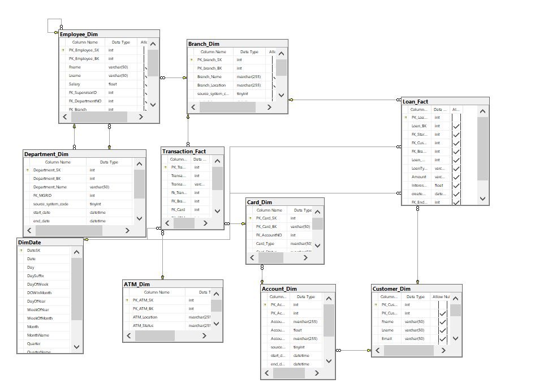
Task: Click Data Type header in Branch_Dim table
Action: (x=249, y=52)
